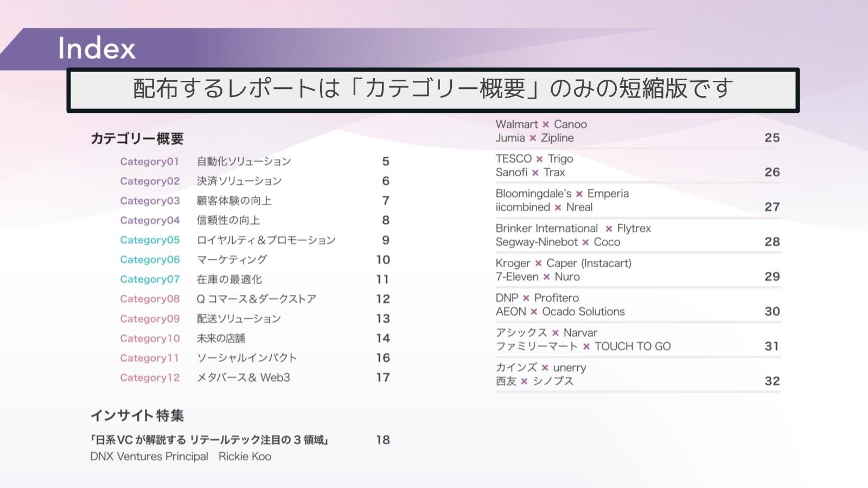Select the 信頼性の向上 entry
This screenshot has width=868, height=488.
[228, 220]
